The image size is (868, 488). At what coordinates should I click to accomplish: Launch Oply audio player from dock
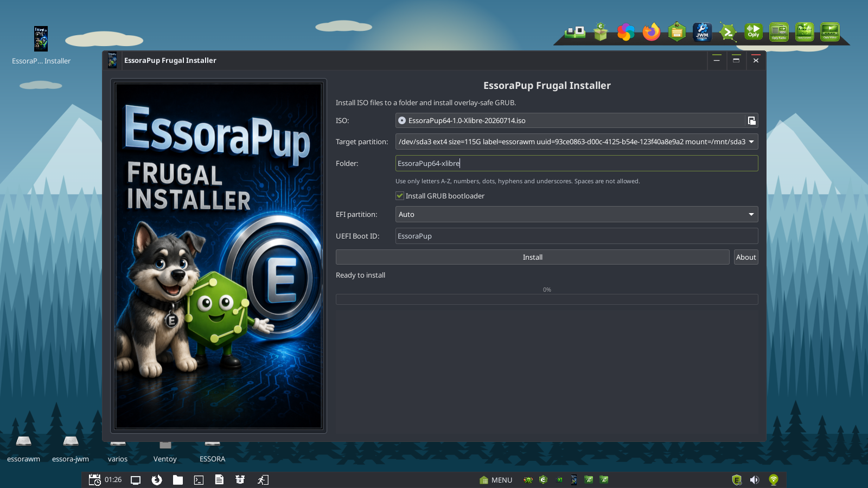click(753, 32)
